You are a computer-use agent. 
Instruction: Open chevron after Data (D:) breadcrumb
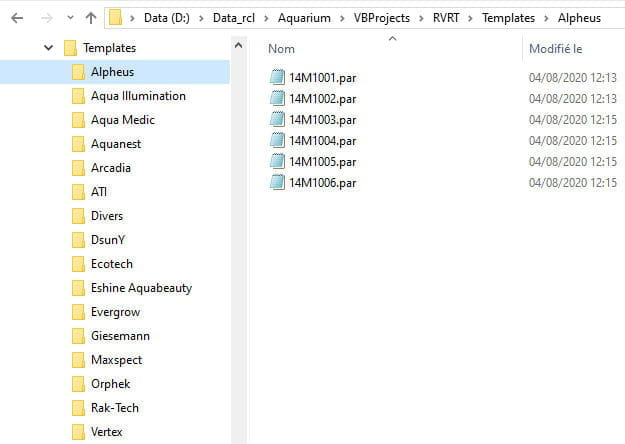[x=201, y=18]
